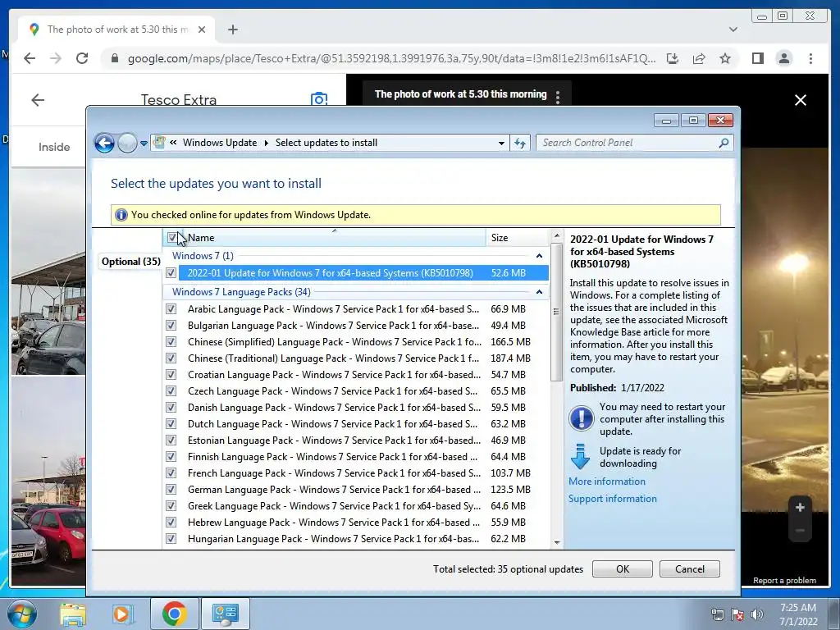
Task: Click the list scroll down arrow
Action: point(557,543)
